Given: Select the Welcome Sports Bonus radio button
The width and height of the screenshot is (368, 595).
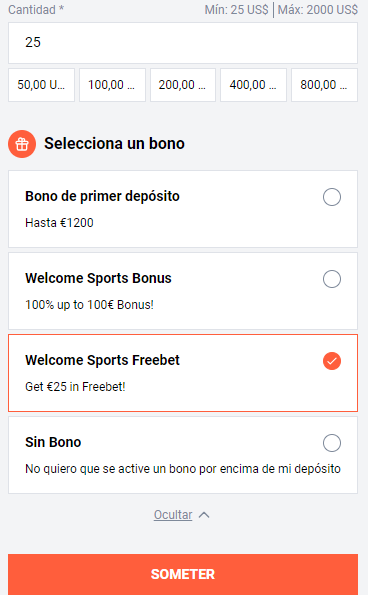Looking at the screenshot, I should [332, 279].
